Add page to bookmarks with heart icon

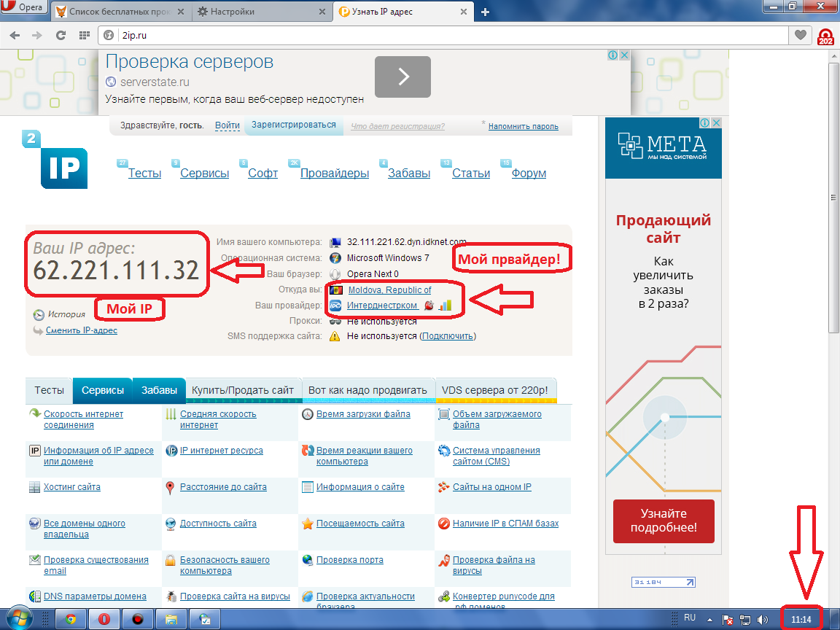pos(801,35)
